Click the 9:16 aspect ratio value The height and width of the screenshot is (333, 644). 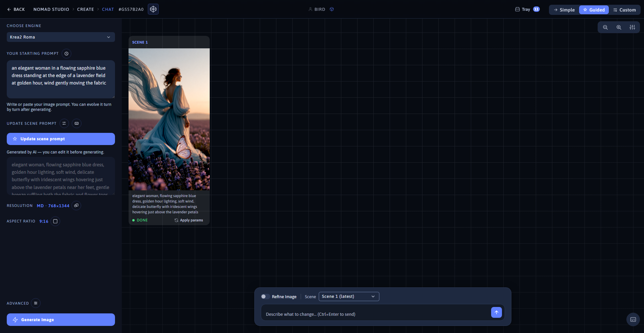[x=44, y=221]
